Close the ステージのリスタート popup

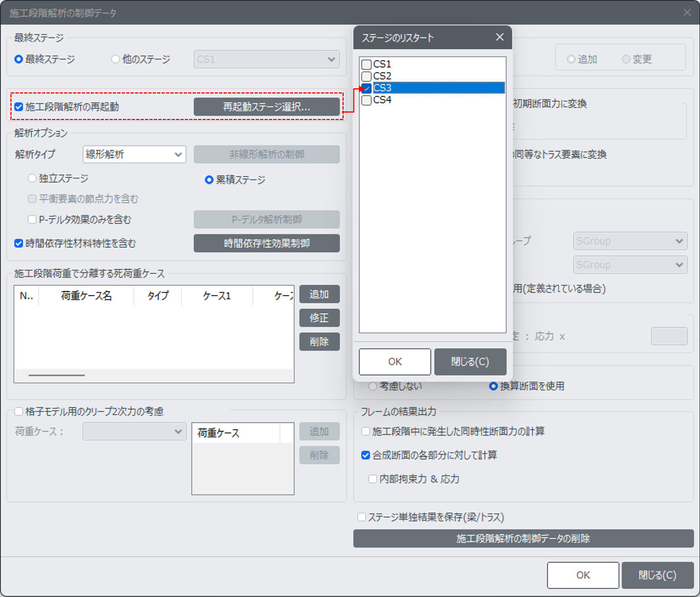tap(500, 38)
